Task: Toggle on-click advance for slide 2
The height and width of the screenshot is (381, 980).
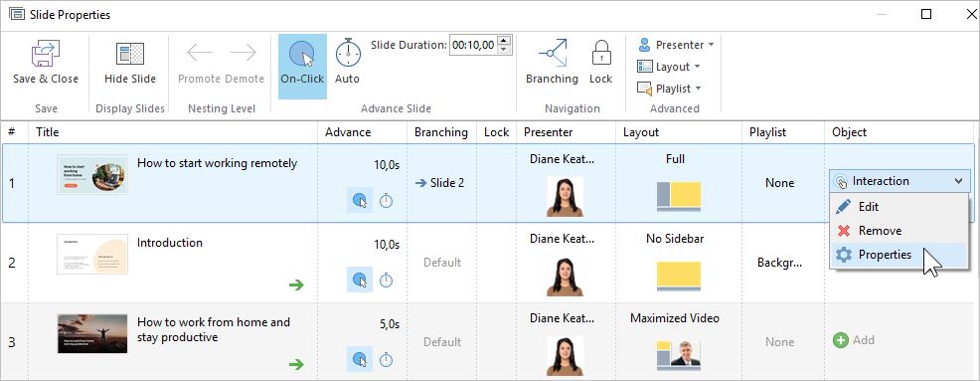Action: (360, 280)
